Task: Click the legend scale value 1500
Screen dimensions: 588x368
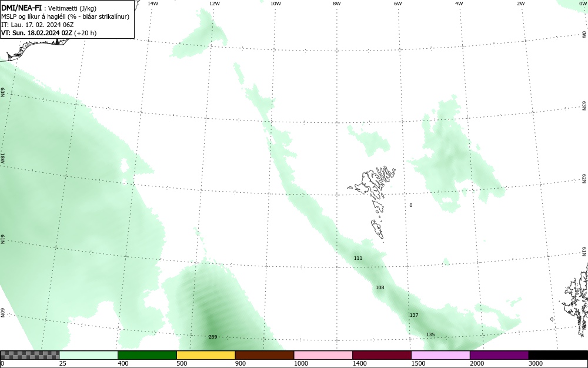Action: tap(418, 363)
